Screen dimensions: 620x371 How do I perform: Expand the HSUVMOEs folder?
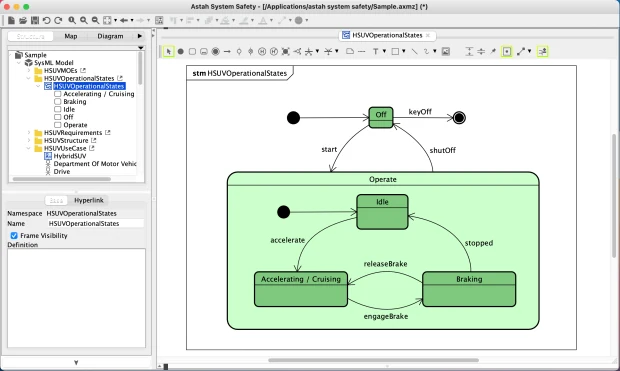28,70
